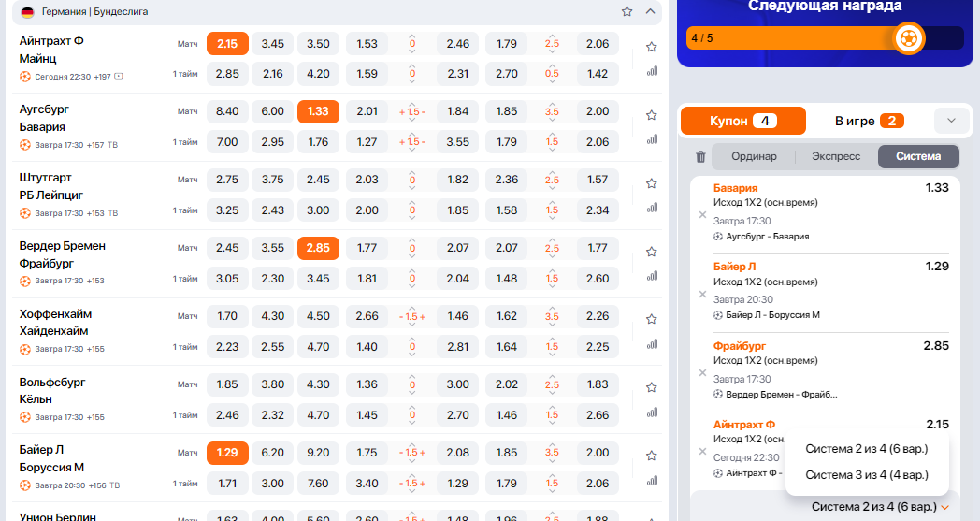Collapse the coupon panel with chevron

(x=951, y=121)
